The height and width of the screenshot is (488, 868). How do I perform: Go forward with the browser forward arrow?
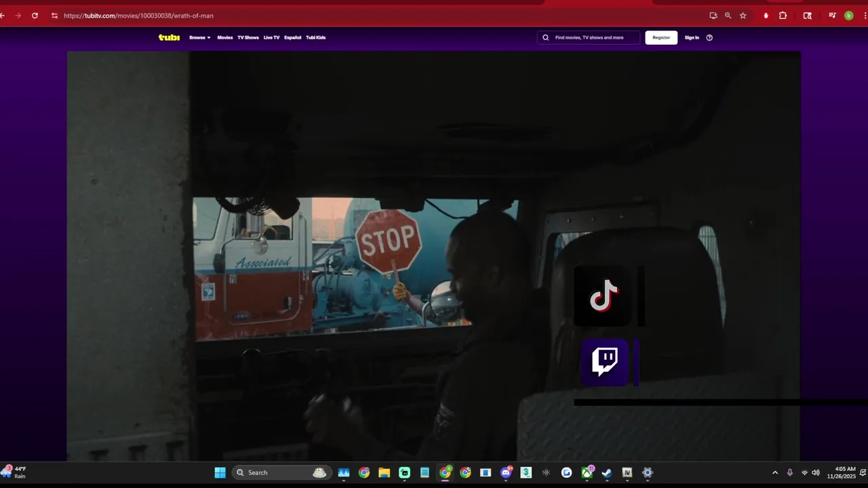(x=18, y=16)
